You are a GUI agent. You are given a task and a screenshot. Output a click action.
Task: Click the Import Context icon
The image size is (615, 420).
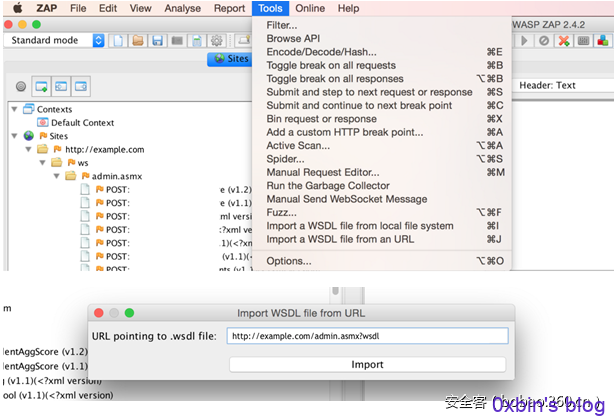click(61, 86)
